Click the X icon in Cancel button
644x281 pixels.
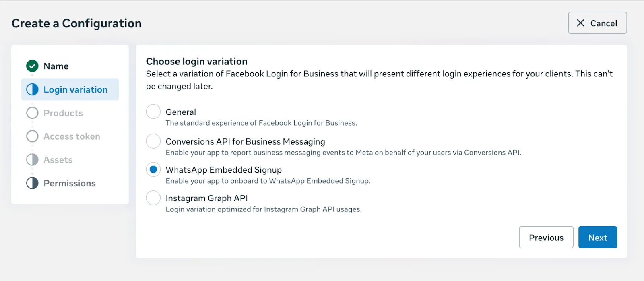580,23
